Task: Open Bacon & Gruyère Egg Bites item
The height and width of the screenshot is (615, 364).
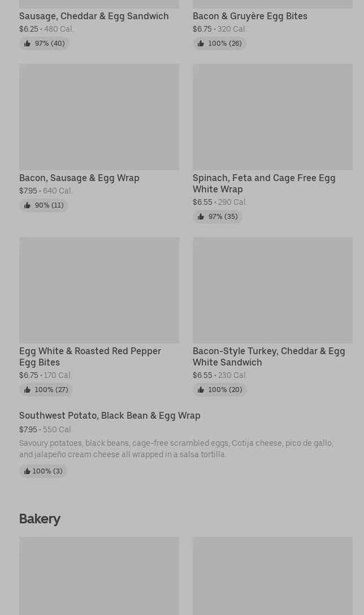Action: (250, 16)
